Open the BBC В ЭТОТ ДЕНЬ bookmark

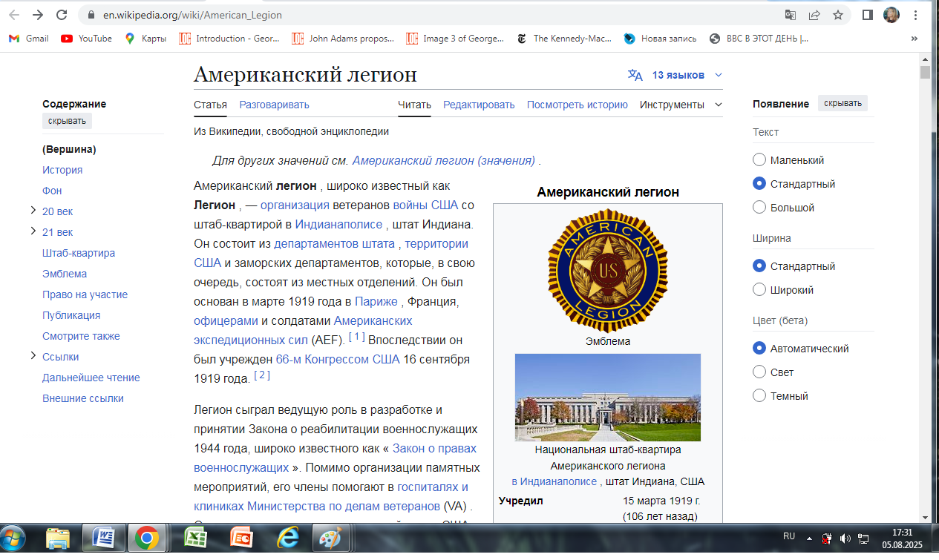pyautogui.click(x=759, y=39)
